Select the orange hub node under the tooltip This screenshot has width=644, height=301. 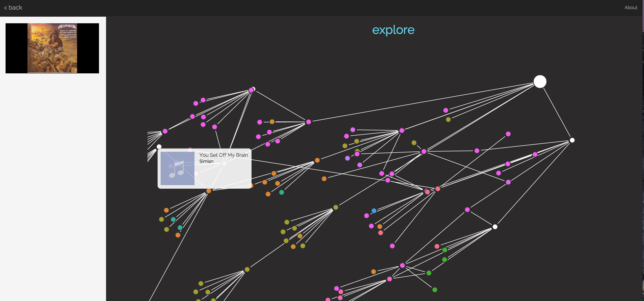(209, 191)
